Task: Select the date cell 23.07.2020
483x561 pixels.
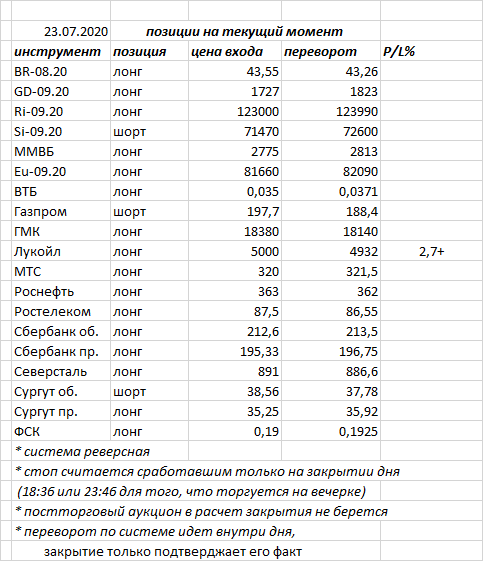Action: click(x=61, y=31)
